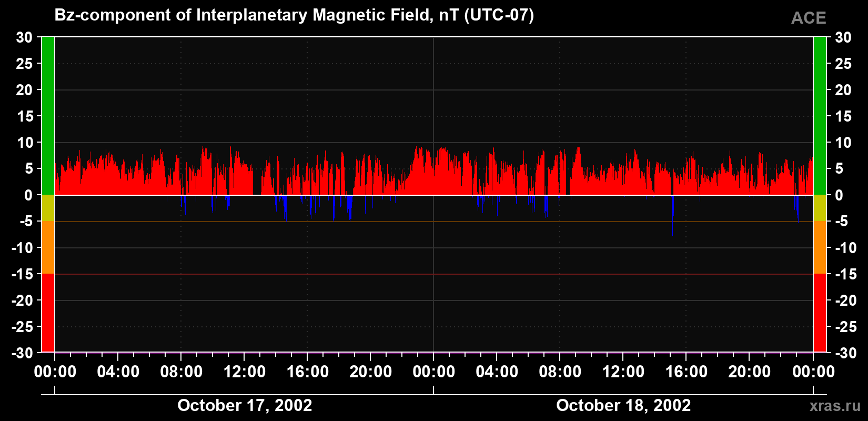Click the 20:00 time label for October 18

(x=750, y=372)
